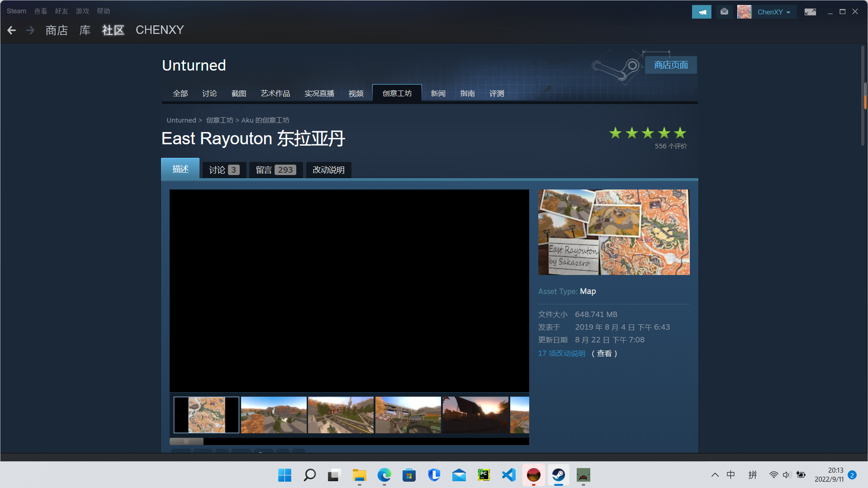Open the 改动说明 tab
The image size is (868, 488).
[x=329, y=170]
